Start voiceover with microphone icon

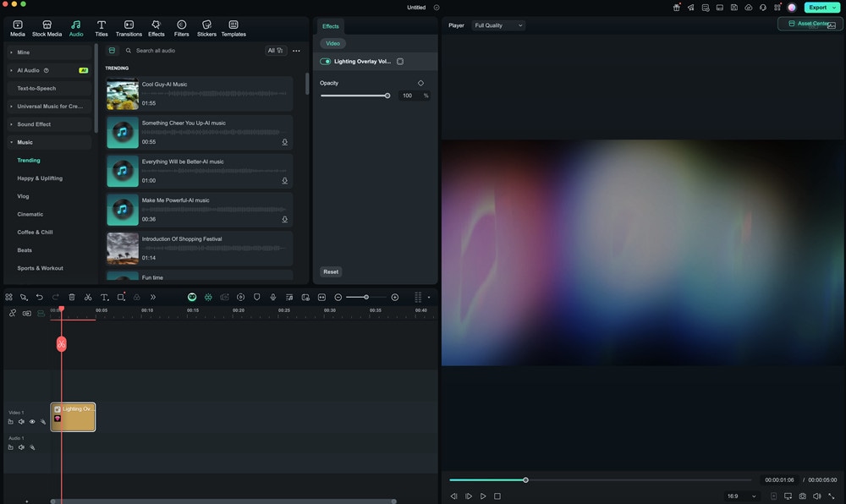tap(273, 297)
